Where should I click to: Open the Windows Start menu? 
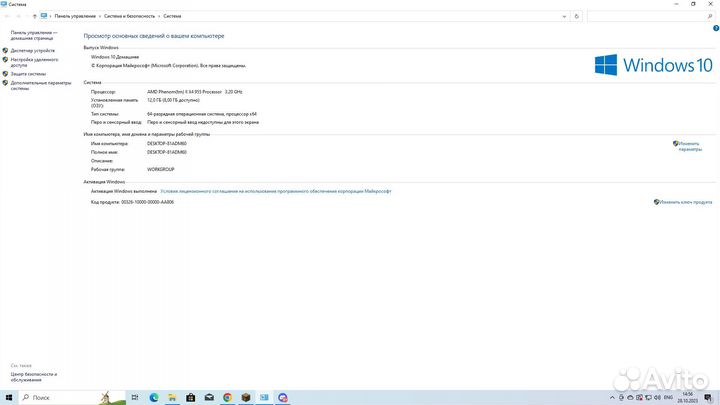click(x=9, y=397)
